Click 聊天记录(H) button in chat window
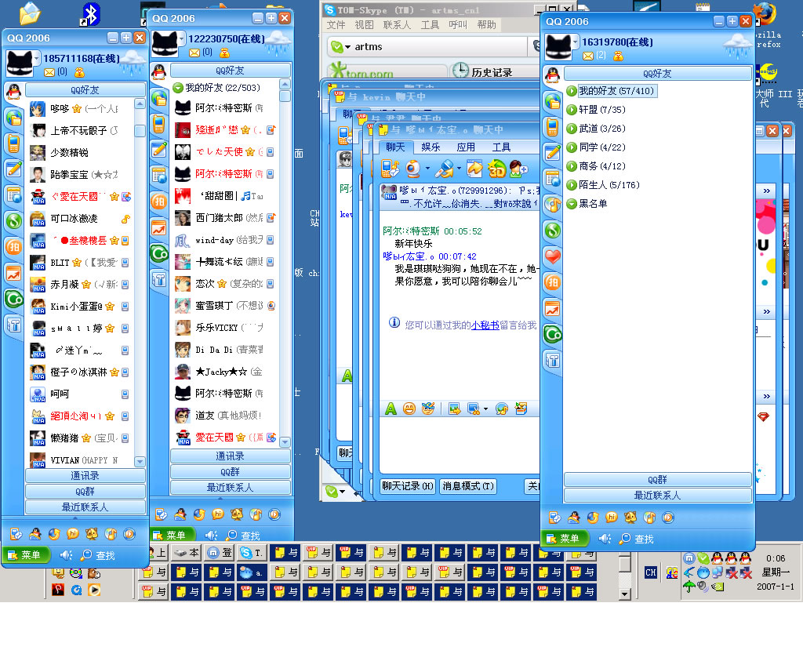Screen dimensions: 803x672 (x=408, y=485)
